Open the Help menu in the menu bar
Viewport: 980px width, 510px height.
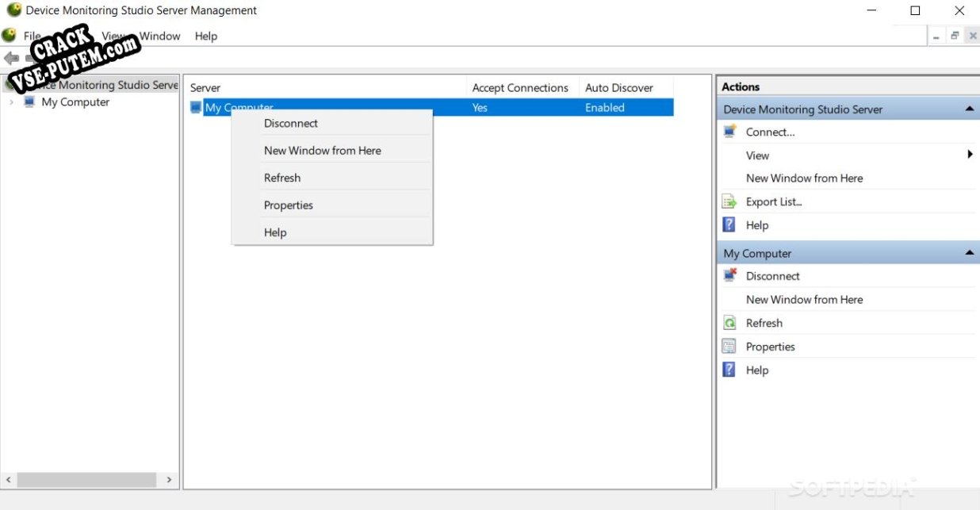pos(206,36)
